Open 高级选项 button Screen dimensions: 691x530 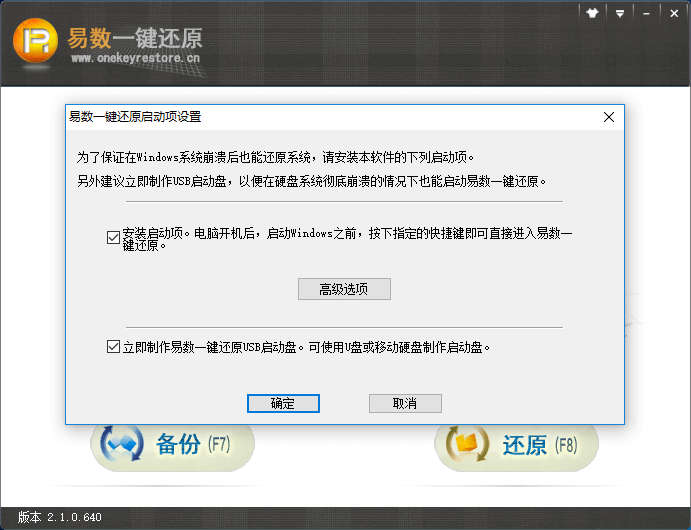[x=344, y=289]
